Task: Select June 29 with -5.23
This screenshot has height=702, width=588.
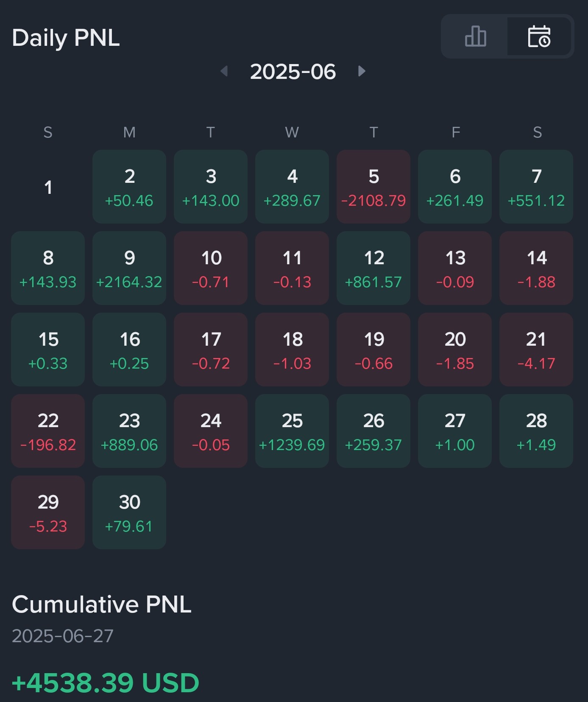Action: 48,512
